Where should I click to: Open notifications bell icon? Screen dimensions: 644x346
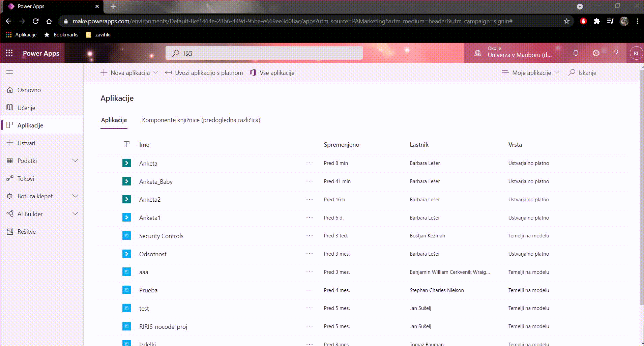point(576,53)
